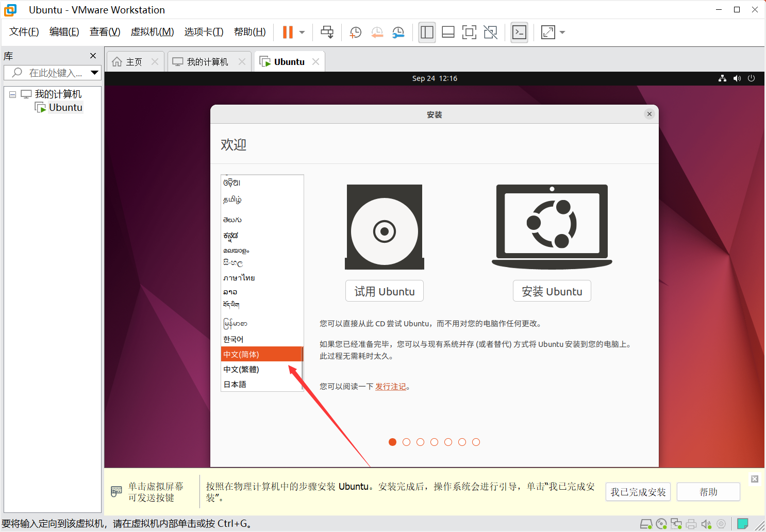The image size is (766, 532).
Task: Toggle the thumbnail bar view icon
Action: 448,32
